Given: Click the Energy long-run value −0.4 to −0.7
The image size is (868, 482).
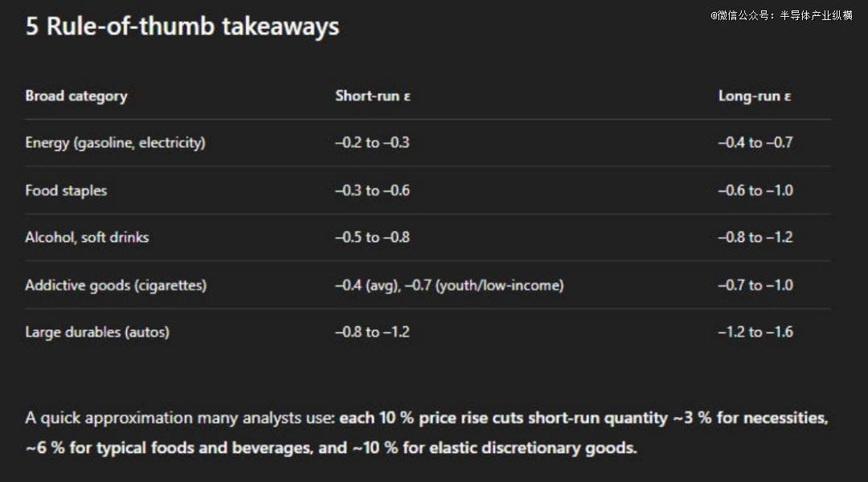Looking at the screenshot, I should (755, 142).
